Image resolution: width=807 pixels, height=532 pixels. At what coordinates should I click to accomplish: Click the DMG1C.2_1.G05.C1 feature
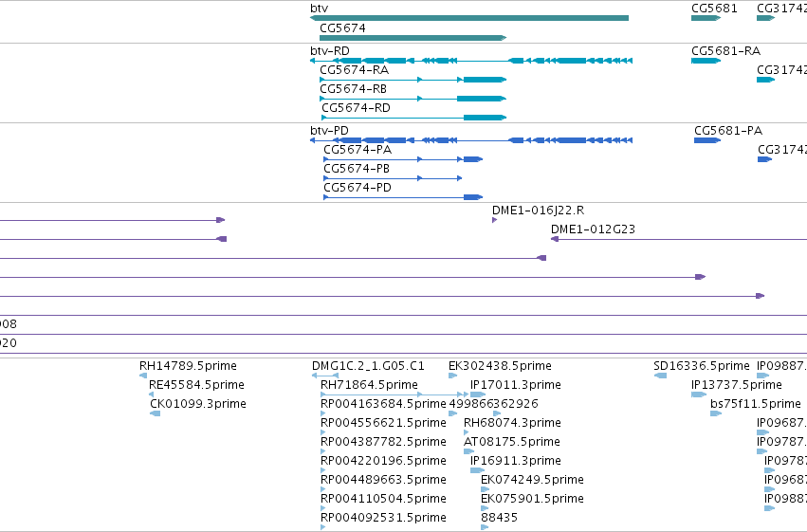tap(324, 376)
